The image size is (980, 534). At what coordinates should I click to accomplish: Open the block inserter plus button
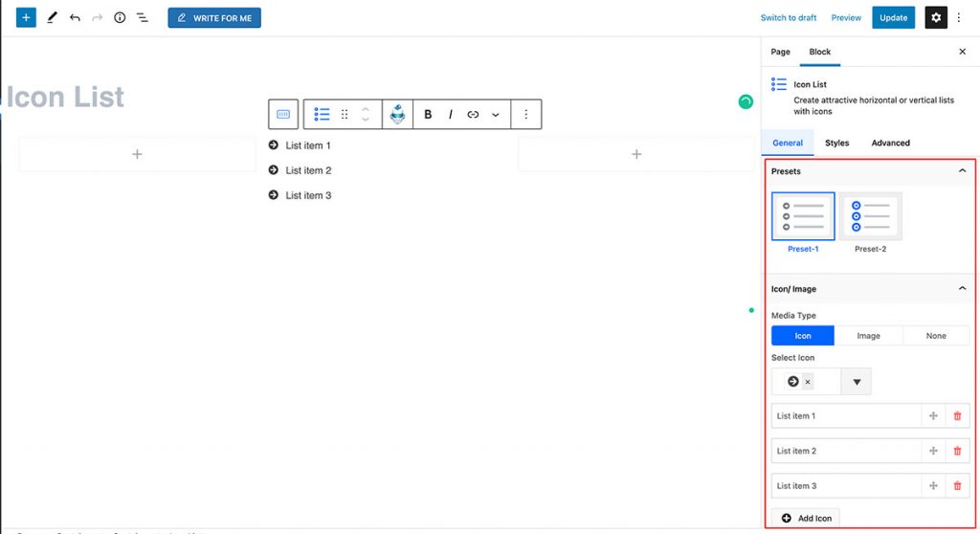coord(26,17)
